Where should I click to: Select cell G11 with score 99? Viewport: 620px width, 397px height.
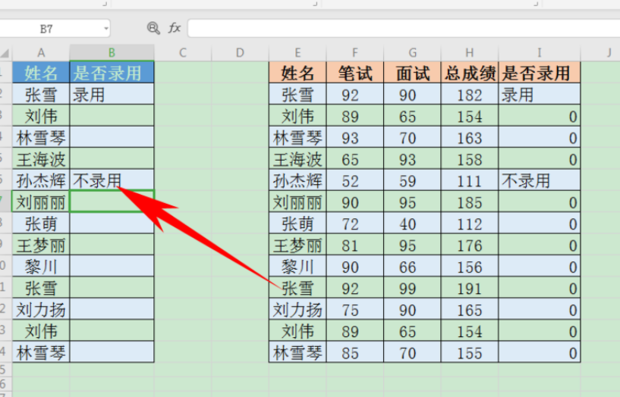[412, 287]
